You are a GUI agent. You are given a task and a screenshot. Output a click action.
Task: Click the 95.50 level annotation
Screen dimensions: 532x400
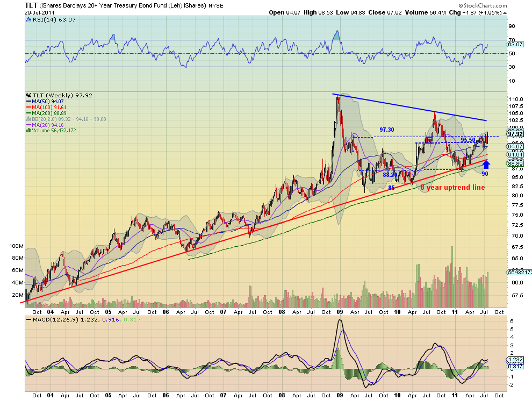(x=468, y=140)
